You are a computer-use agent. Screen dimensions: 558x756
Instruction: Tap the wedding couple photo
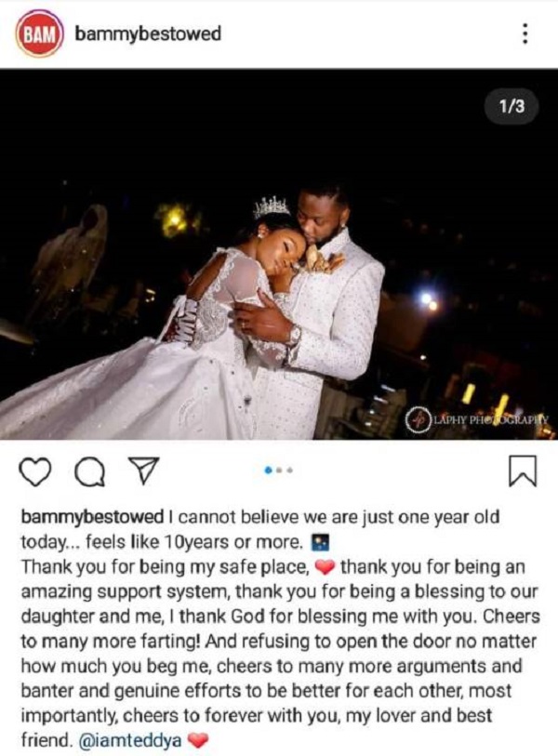[x=279, y=254]
